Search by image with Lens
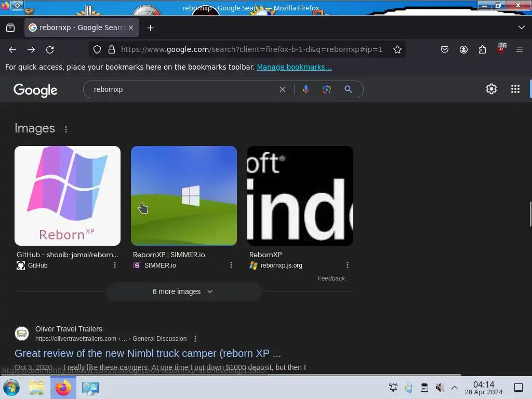This screenshot has width=532, height=399. tap(326, 89)
